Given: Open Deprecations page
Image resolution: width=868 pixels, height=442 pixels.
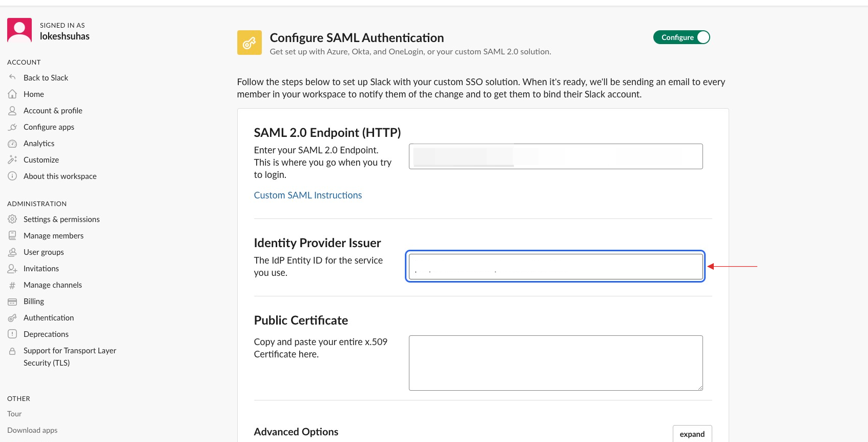Looking at the screenshot, I should click(46, 334).
